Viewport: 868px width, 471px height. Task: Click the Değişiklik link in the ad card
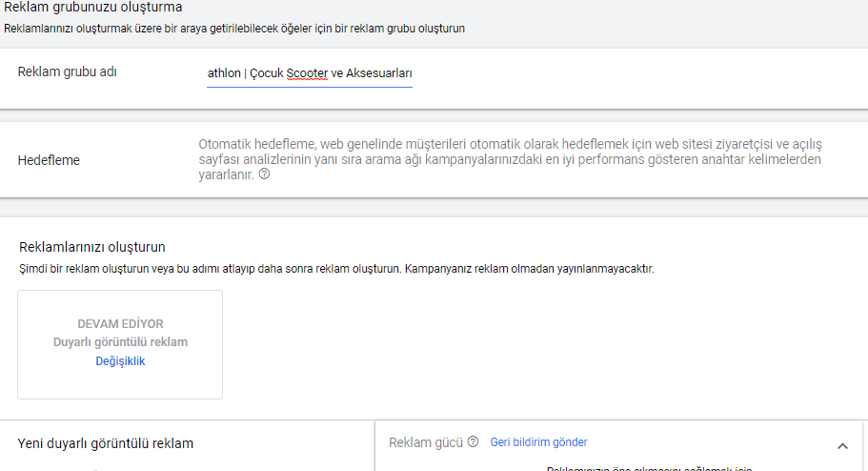(120, 361)
